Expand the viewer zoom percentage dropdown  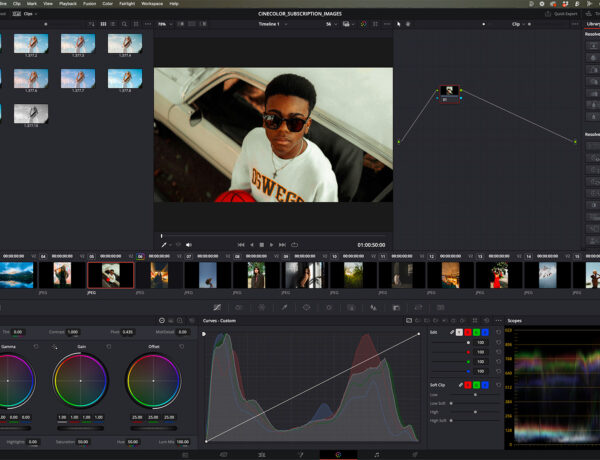[163, 23]
